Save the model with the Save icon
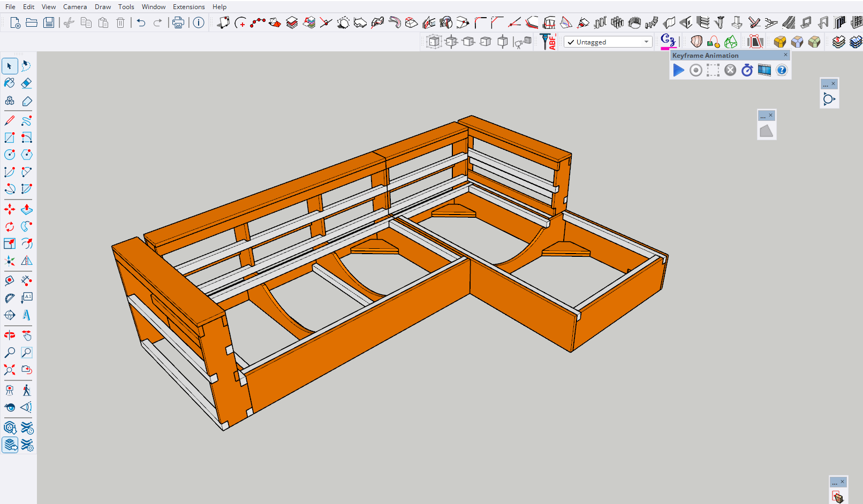This screenshot has width=863, height=504. (49, 22)
